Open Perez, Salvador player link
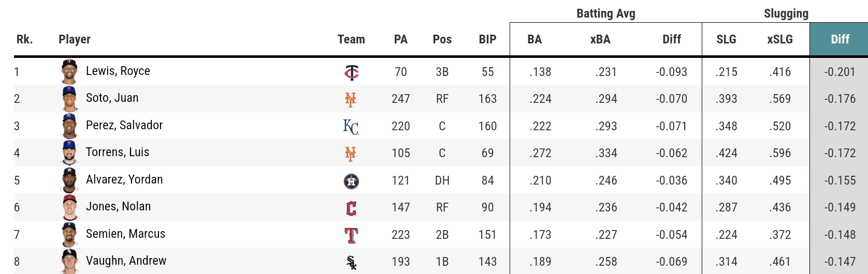Viewport: 868px width, 274px height. click(124, 125)
